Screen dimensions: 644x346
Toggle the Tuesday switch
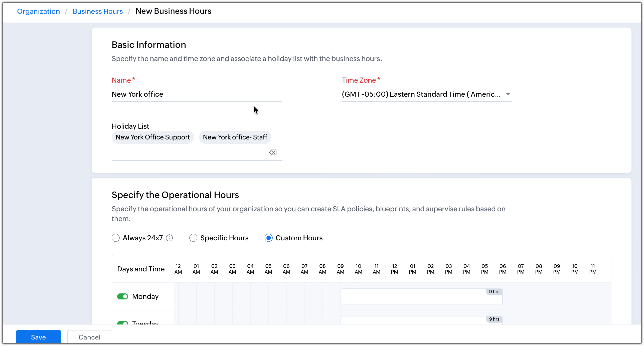coord(123,323)
